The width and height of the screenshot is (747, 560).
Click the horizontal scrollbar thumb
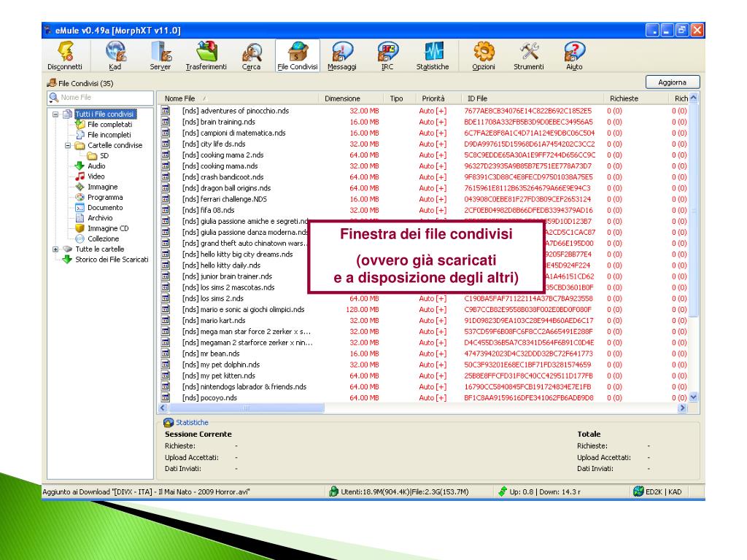[x=247, y=408]
